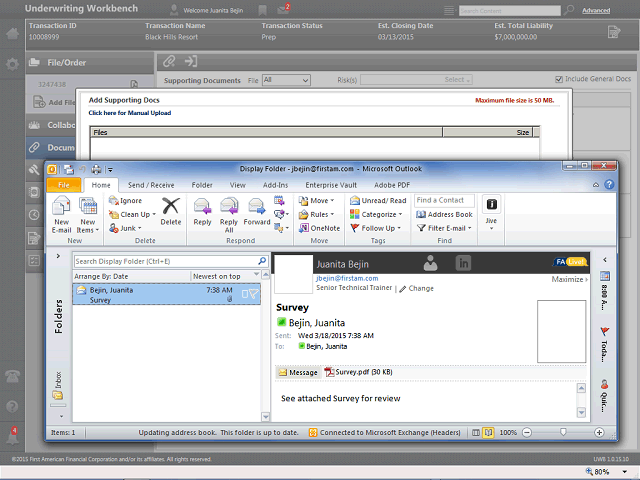The height and width of the screenshot is (480, 640).
Task: Open the Filter E-mail dropdown
Action: coord(444,228)
